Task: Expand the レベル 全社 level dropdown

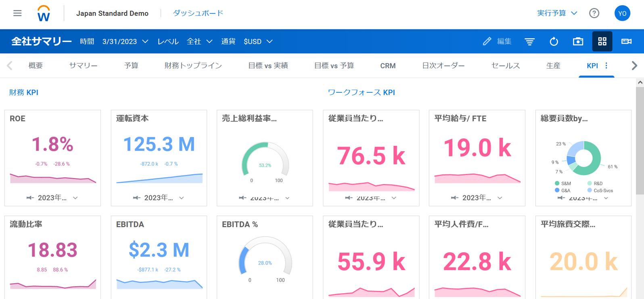Action: pyautogui.click(x=199, y=42)
